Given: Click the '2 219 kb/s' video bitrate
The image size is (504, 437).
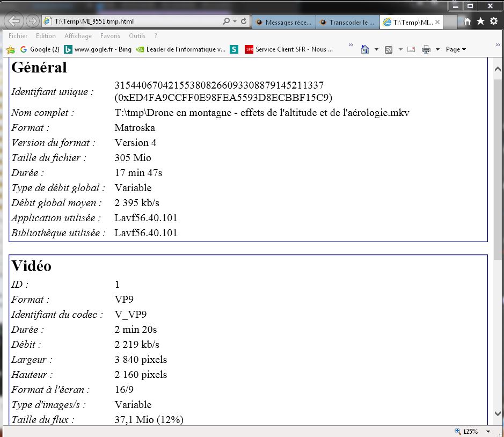Looking at the screenshot, I should (x=137, y=344).
